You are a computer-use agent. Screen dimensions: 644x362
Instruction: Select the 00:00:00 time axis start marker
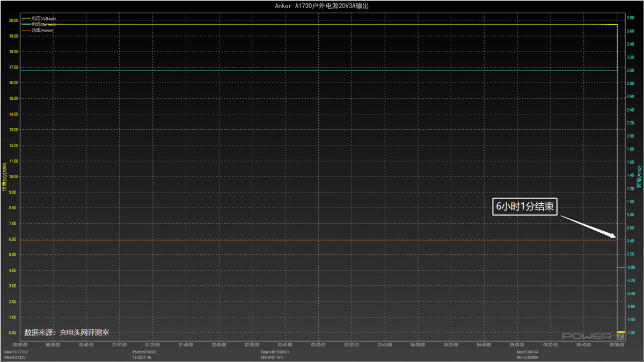tap(20, 345)
